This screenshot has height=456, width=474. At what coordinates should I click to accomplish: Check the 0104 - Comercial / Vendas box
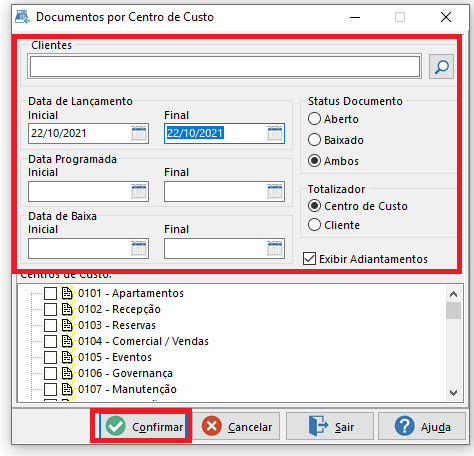point(50,341)
